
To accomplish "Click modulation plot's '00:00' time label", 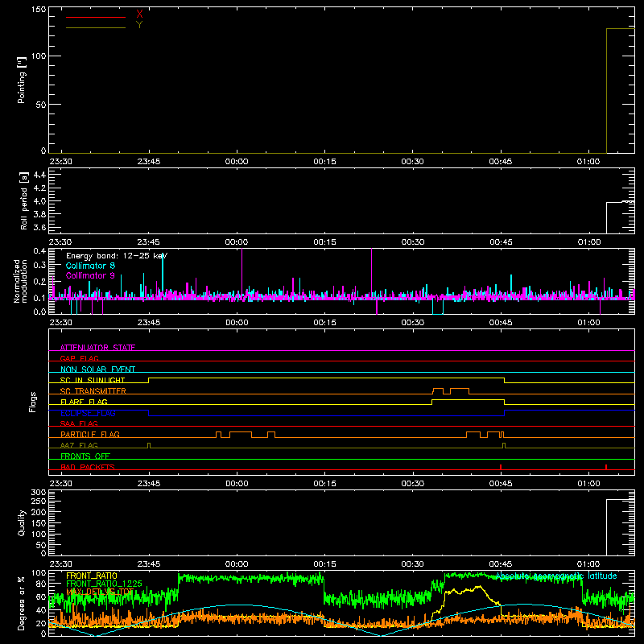I will pos(237,323).
